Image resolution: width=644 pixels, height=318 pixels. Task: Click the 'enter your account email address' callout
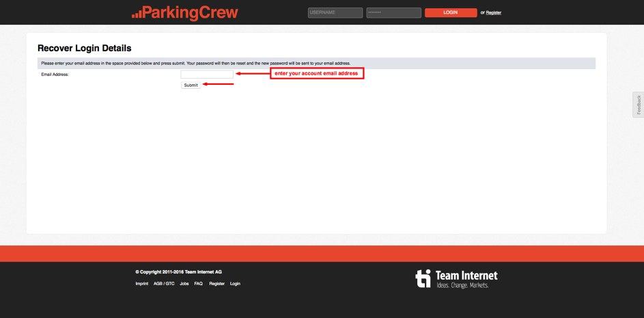316,73
